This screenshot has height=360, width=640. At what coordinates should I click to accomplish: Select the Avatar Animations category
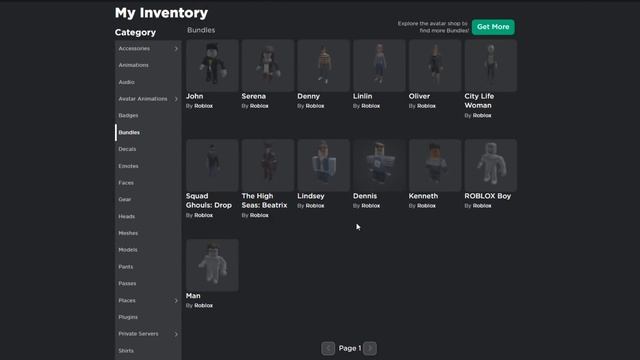click(x=148, y=99)
